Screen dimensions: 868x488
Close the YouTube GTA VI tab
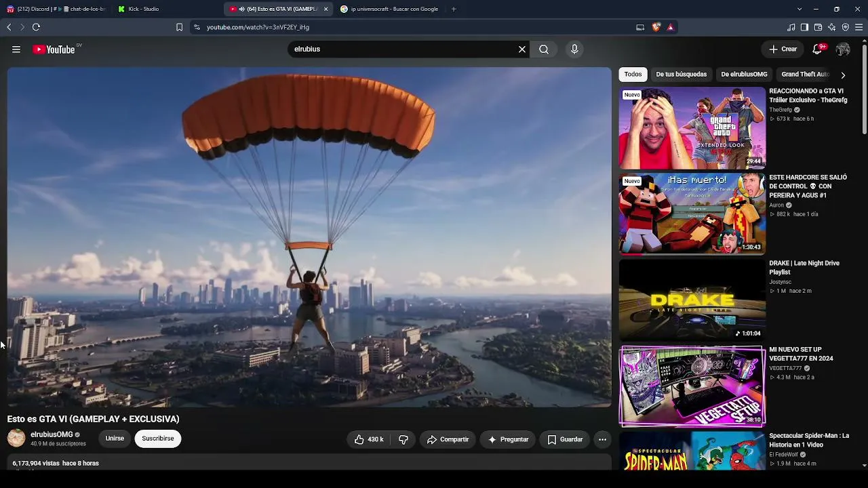[326, 9]
